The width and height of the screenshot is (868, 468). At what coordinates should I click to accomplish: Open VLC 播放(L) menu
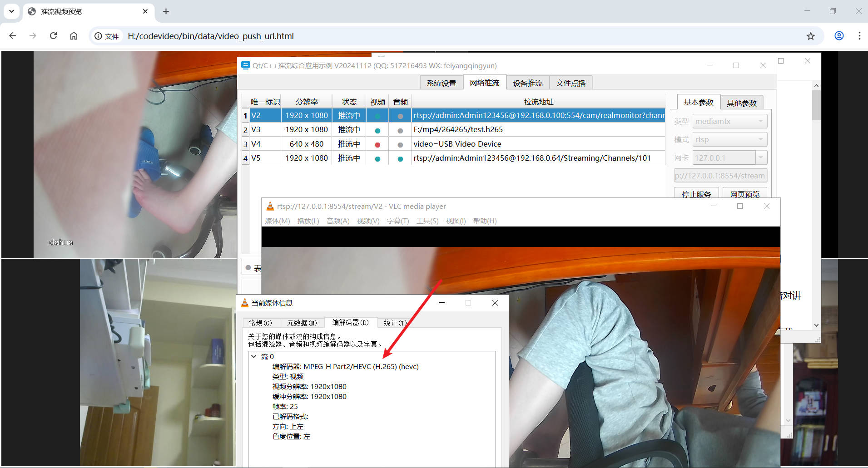(308, 221)
